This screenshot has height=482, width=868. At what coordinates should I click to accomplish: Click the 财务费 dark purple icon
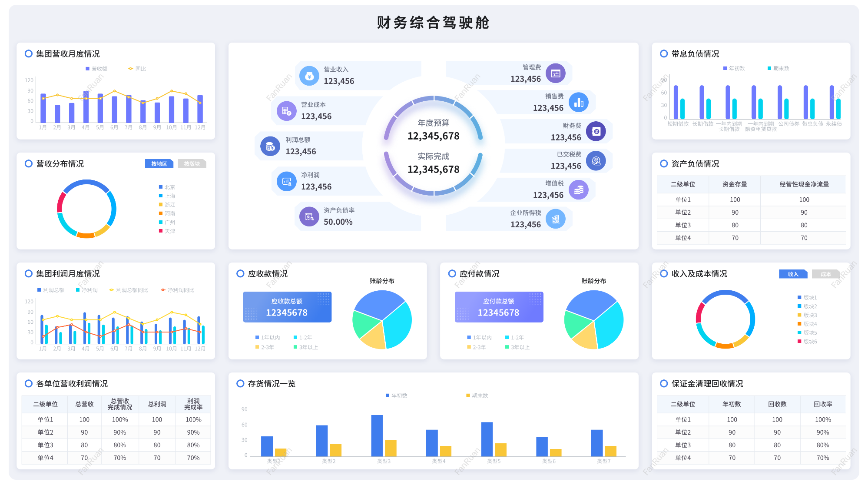[x=596, y=132]
